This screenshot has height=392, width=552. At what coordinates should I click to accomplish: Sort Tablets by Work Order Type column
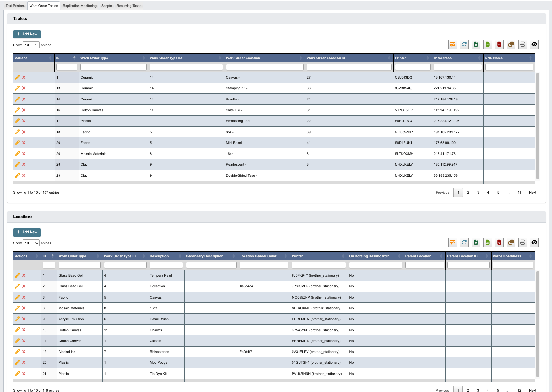pos(114,58)
